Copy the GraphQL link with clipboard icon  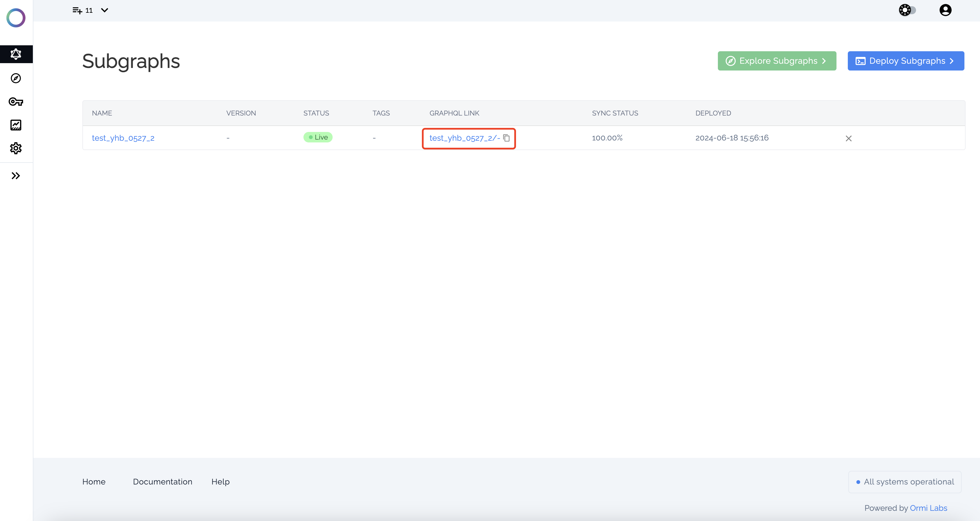(506, 138)
